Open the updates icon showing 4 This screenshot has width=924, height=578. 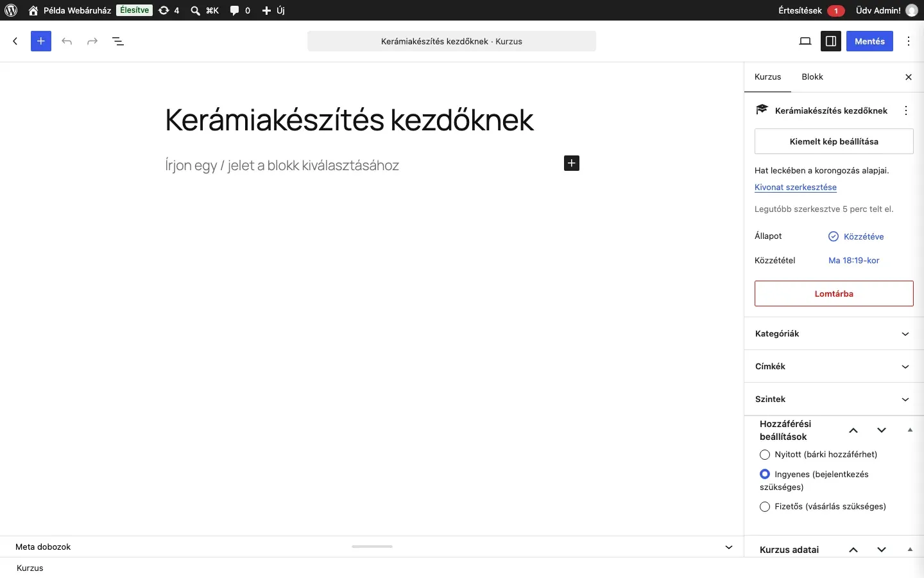pos(169,10)
